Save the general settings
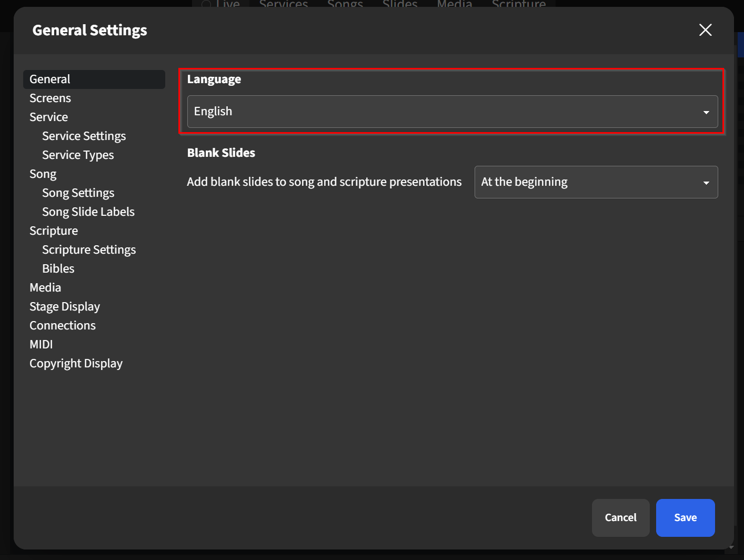Screen dimensions: 744x560 point(685,517)
